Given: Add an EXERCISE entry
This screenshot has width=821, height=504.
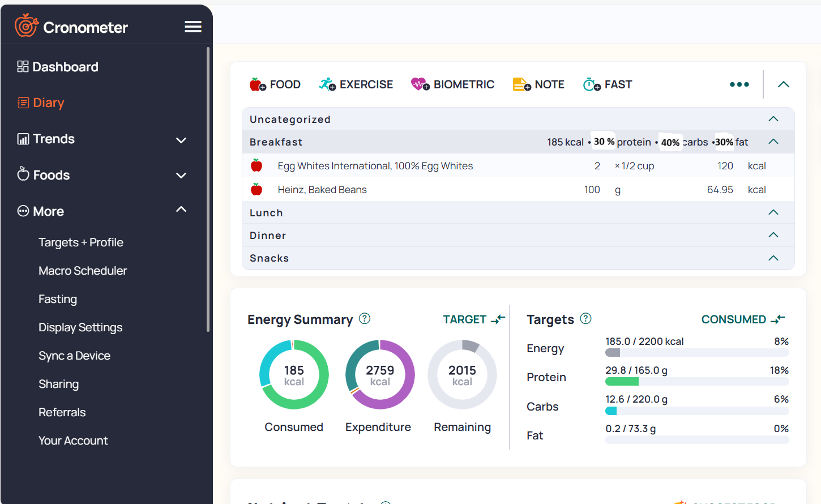Looking at the screenshot, I should click(x=356, y=84).
